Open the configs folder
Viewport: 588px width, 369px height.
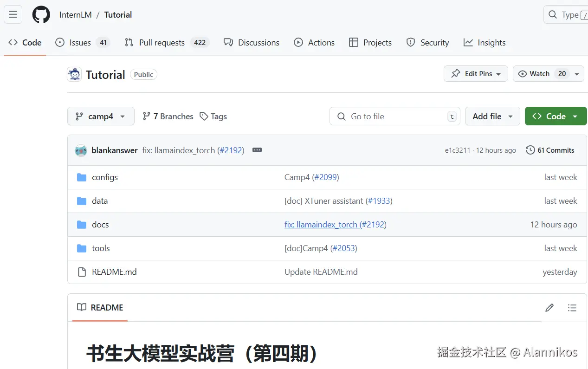click(x=105, y=177)
